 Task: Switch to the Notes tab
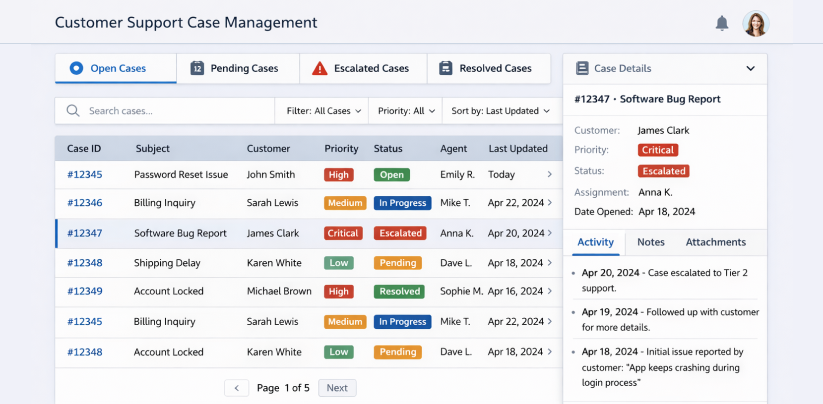(x=650, y=242)
